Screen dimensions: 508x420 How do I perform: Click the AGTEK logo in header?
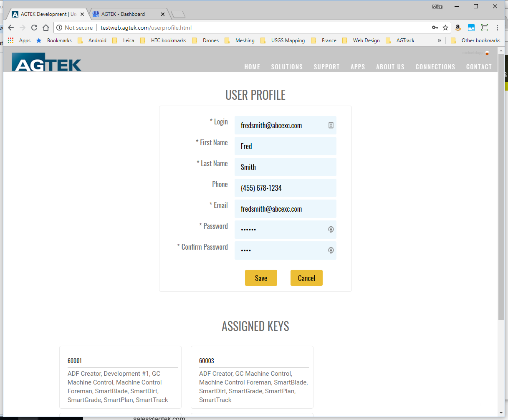[46, 62]
